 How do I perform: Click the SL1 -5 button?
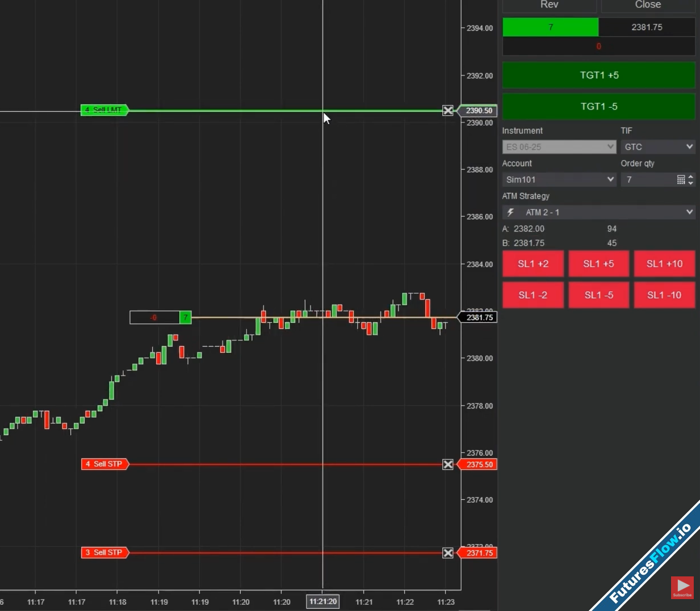(x=598, y=295)
